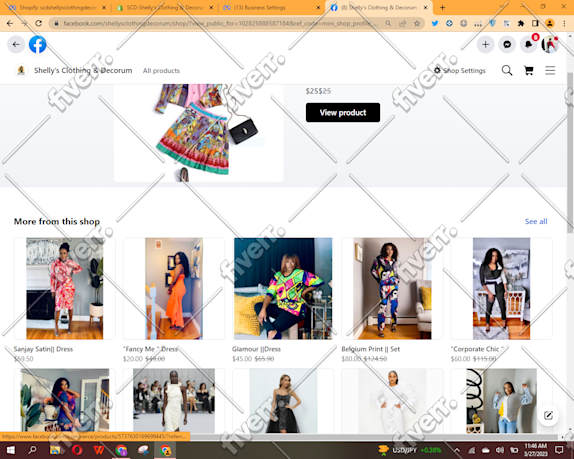The height and width of the screenshot is (459, 574).
Task: Open the Windows Start menu
Action: pos(11,450)
